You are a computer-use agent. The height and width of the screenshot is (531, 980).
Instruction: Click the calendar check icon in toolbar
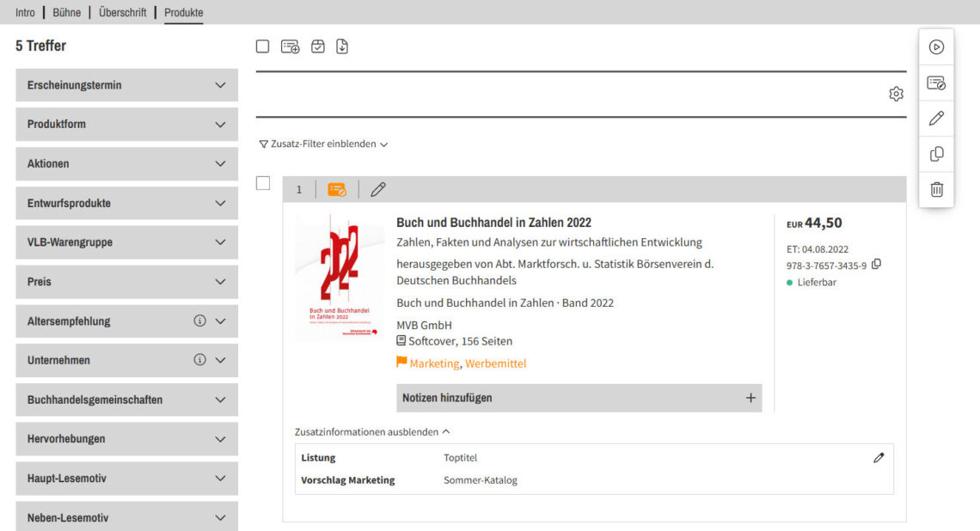coord(318,46)
